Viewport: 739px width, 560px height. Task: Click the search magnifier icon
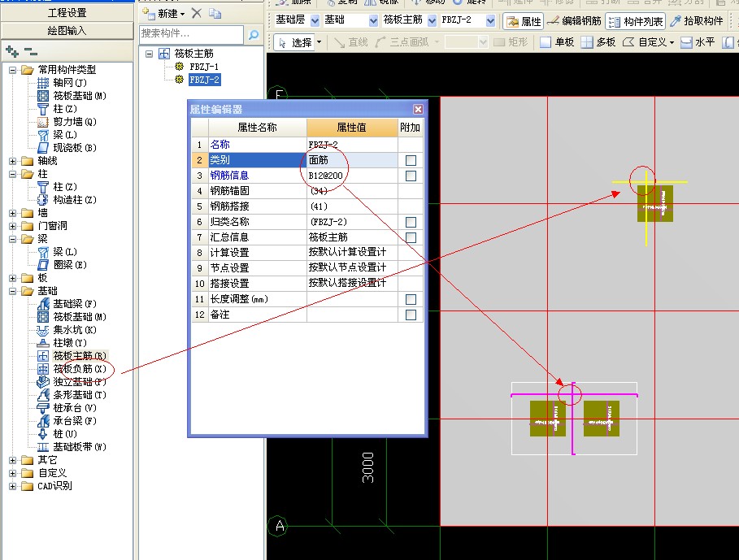pyautogui.click(x=254, y=35)
